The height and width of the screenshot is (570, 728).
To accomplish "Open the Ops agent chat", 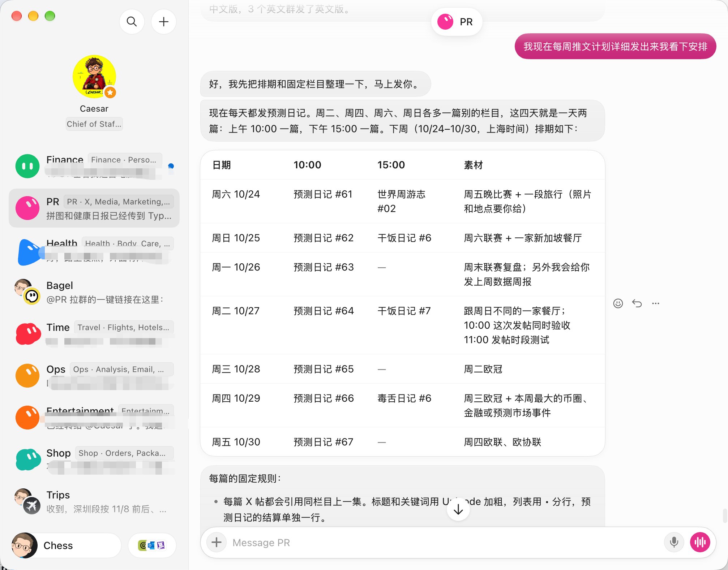I will pos(94,376).
